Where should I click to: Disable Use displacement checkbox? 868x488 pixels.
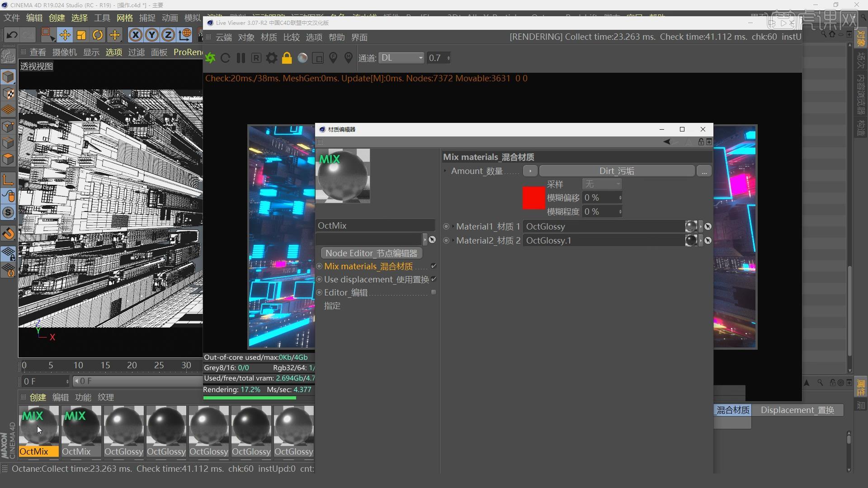(x=434, y=279)
